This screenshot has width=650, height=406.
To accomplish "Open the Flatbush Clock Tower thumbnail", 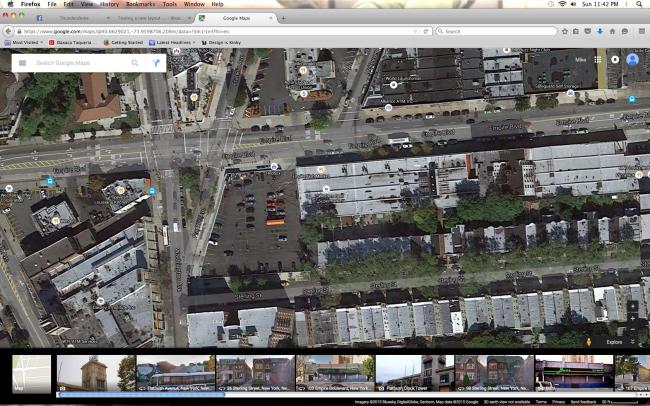I will point(415,373).
